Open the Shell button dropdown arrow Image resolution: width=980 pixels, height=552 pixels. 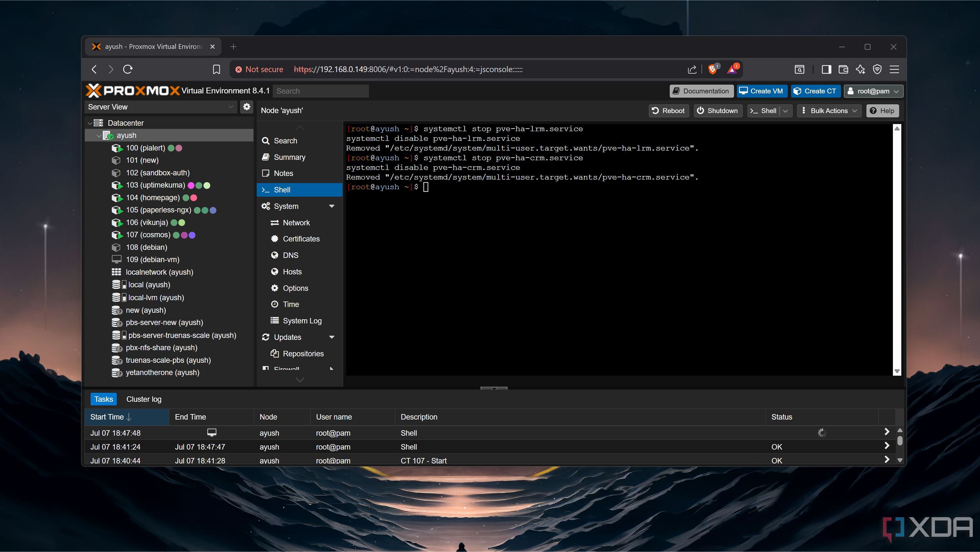coord(786,111)
